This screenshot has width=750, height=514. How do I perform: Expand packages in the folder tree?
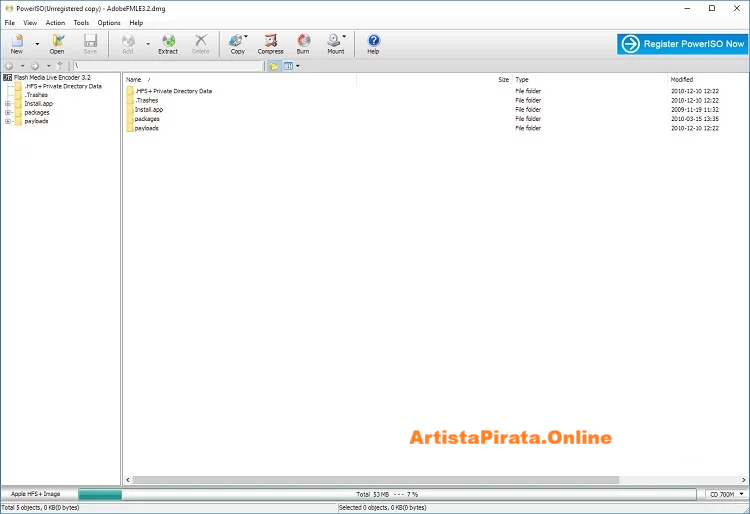[x=8, y=112]
